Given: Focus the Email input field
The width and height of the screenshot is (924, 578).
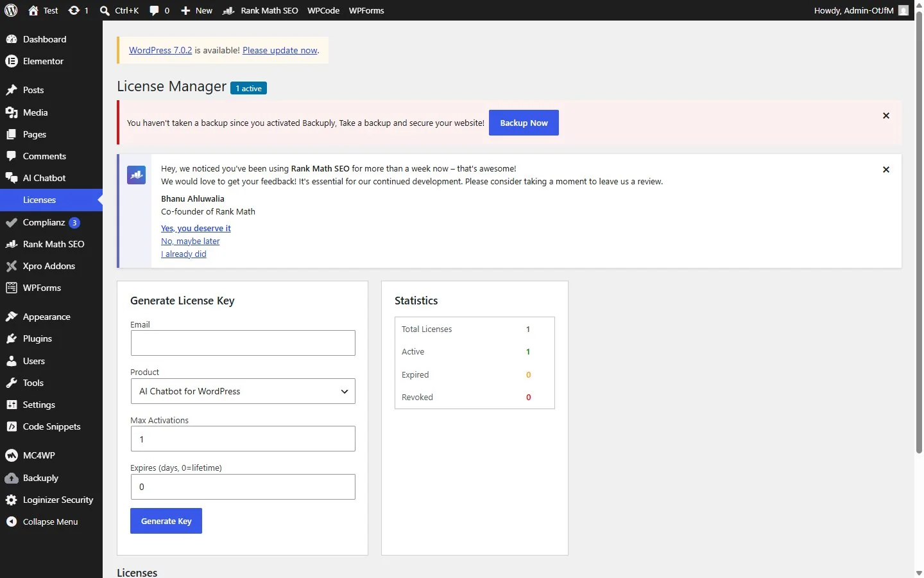Looking at the screenshot, I should pyautogui.click(x=243, y=343).
